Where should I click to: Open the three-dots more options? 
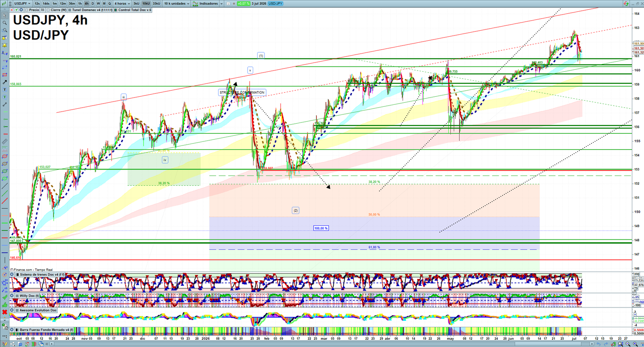tap(4, 336)
